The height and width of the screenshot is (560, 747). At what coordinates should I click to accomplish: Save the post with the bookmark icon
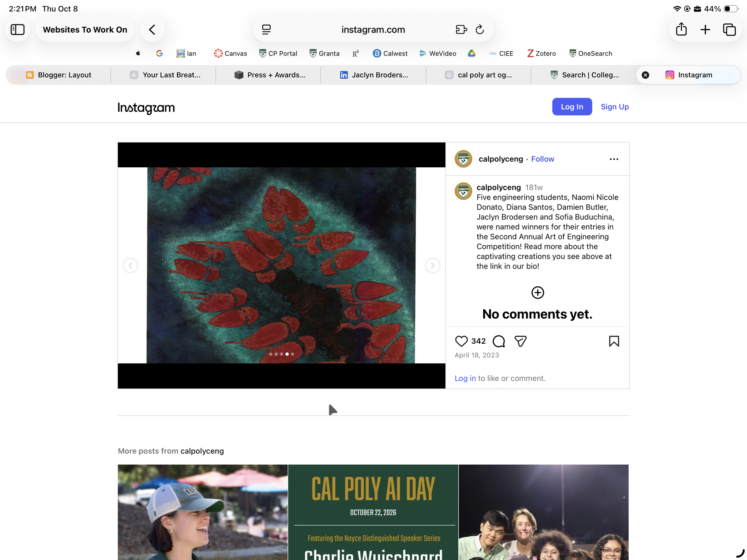614,341
